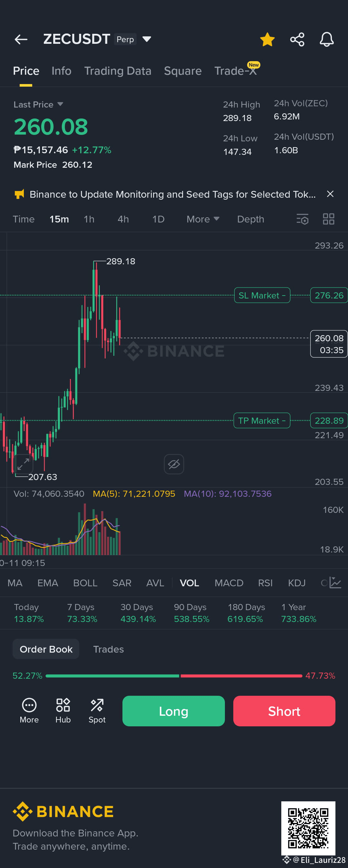Tap the QR code image

[308, 828]
